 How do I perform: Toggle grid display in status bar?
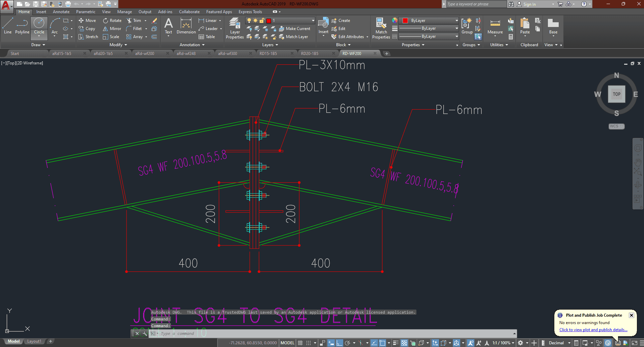coord(300,343)
